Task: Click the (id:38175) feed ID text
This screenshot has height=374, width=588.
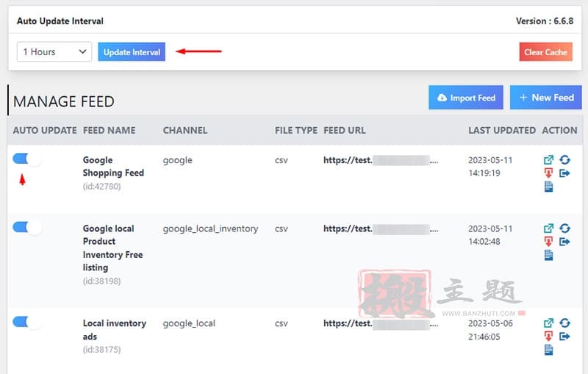Action: (101, 350)
